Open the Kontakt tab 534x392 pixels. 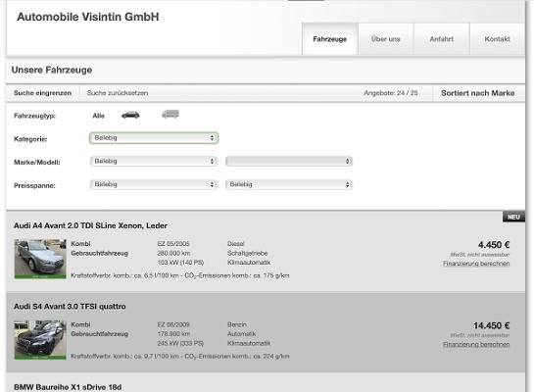(x=497, y=39)
